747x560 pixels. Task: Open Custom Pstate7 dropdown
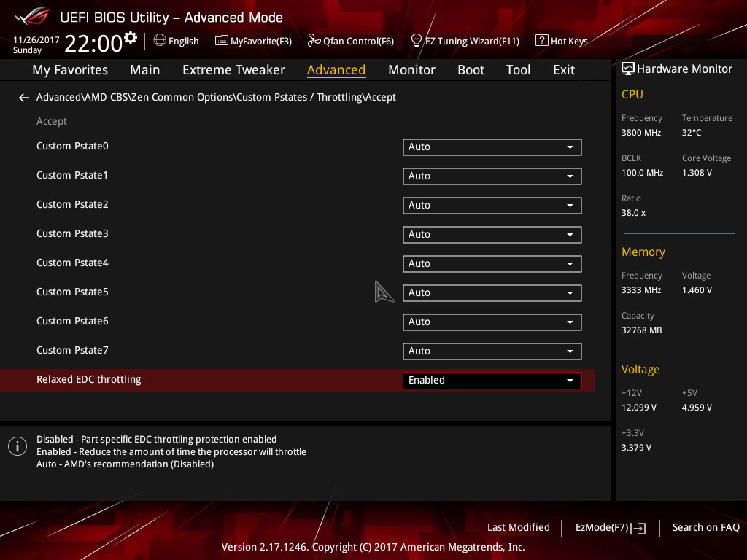[492, 351]
